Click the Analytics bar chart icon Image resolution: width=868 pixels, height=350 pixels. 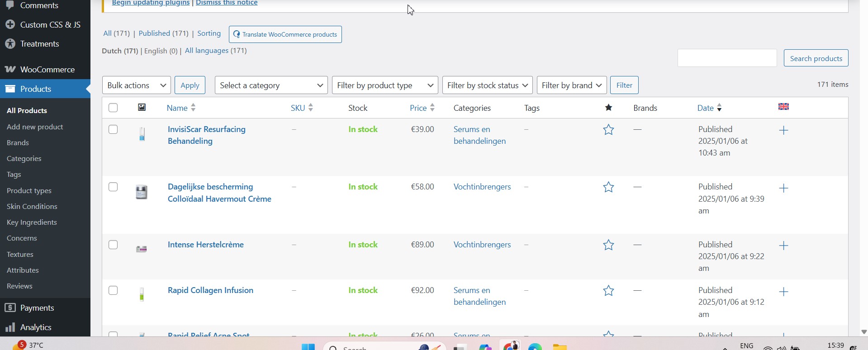click(10, 327)
